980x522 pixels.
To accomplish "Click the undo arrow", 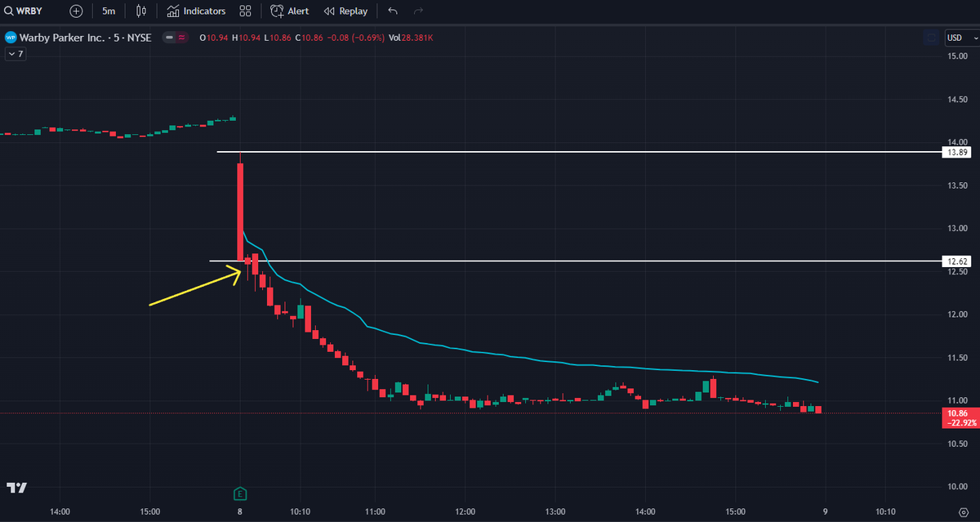I will (x=393, y=11).
